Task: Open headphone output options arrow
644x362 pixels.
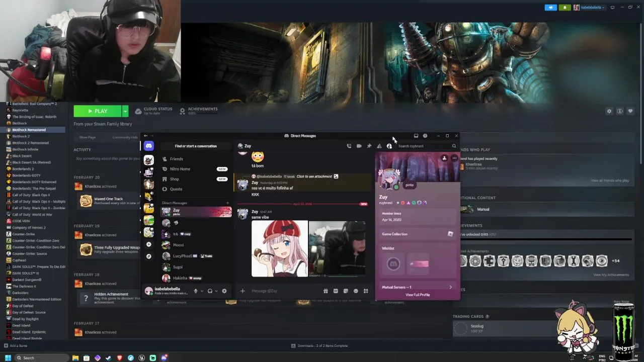Action: pyautogui.click(x=216, y=291)
